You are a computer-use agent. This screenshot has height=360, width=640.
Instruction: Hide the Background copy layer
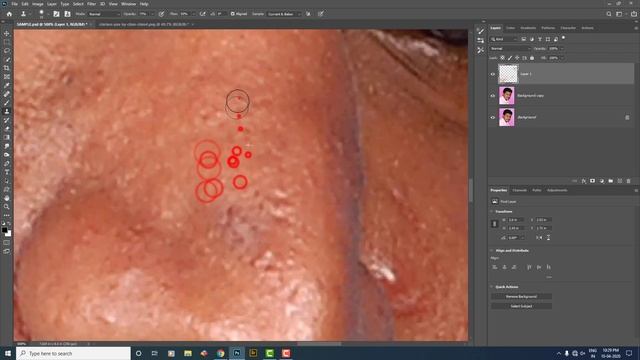coord(493,96)
